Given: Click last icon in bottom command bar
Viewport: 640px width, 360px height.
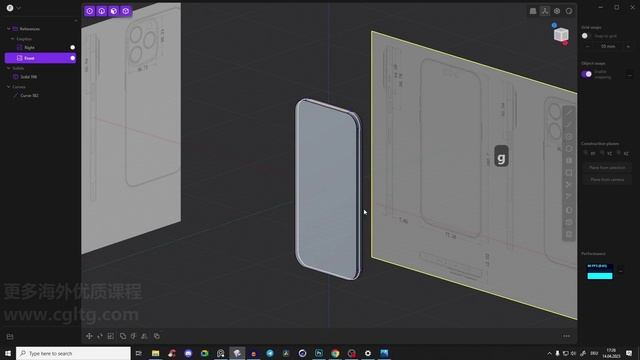Looking at the screenshot, I should tap(157, 336).
